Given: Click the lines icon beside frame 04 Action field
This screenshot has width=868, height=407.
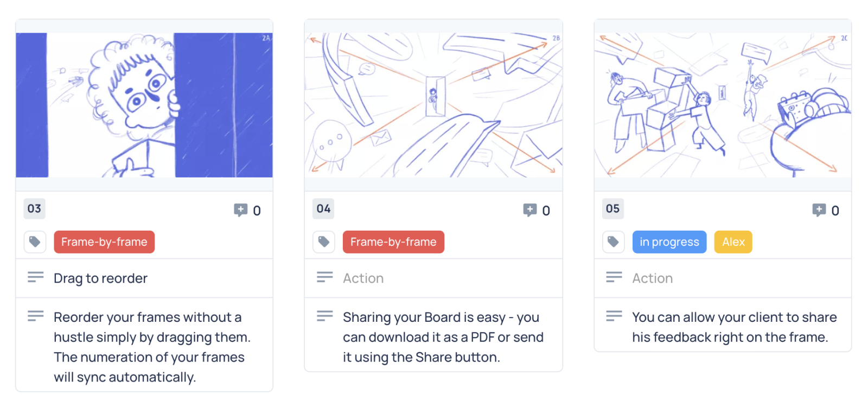Looking at the screenshot, I should [324, 277].
